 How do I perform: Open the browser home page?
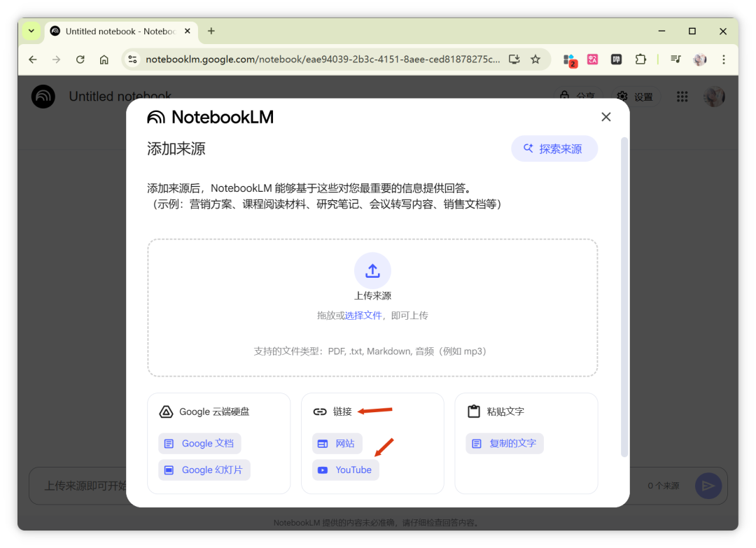[104, 59]
